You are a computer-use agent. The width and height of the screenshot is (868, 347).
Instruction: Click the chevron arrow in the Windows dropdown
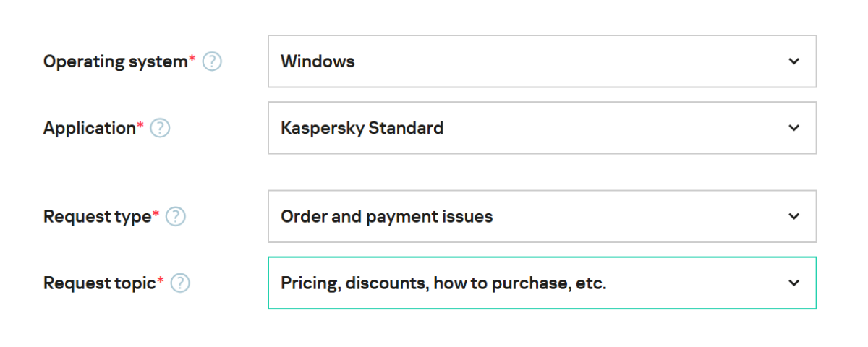point(793,61)
